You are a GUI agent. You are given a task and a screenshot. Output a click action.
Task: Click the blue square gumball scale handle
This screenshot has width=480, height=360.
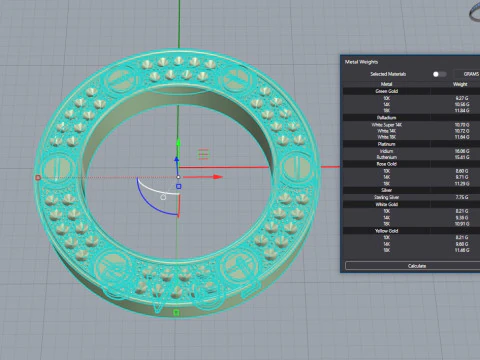[x=179, y=186]
